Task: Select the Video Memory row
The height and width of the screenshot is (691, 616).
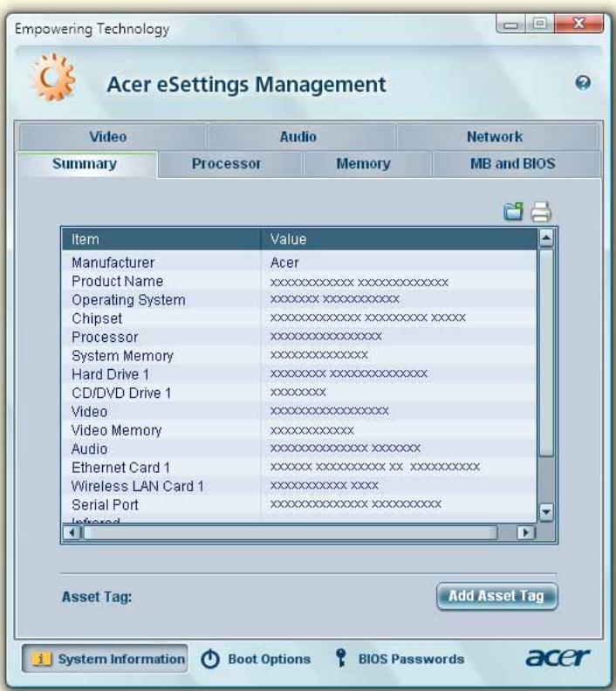Action: 299,430
